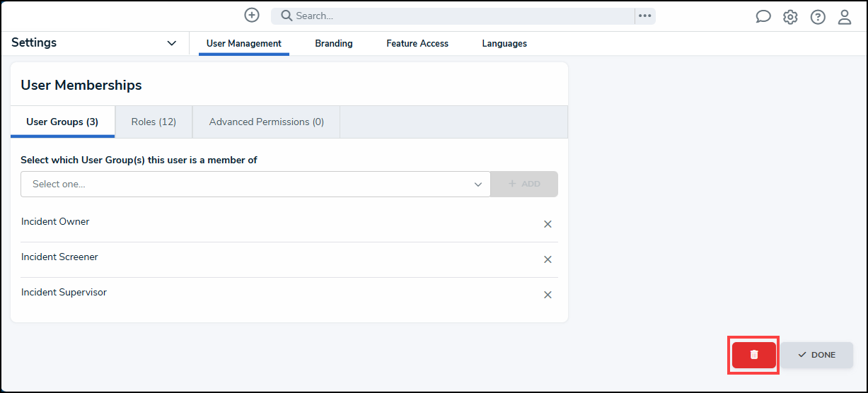
Task: Remove the Incident Screener group
Action: [548, 259]
